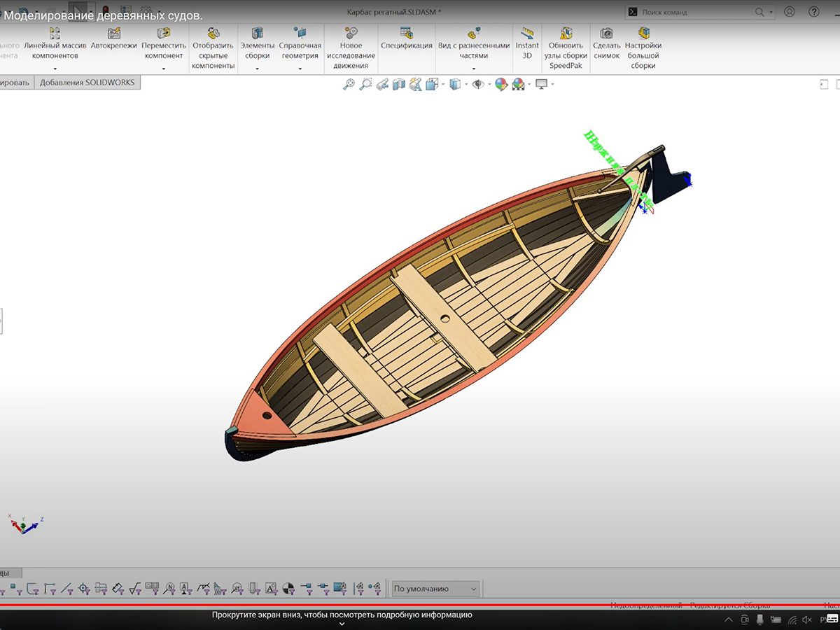The height and width of the screenshot is (630, 840).
Task: Open Спецификация (Bill of Materials) tool
Action: pyautogui.click(x=406, y=34)
